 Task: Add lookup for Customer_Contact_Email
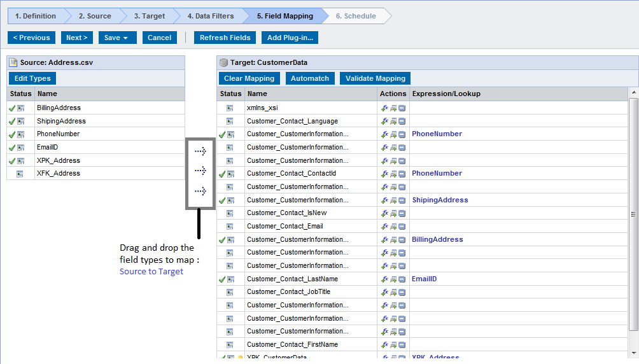click(x=393, y=227)
